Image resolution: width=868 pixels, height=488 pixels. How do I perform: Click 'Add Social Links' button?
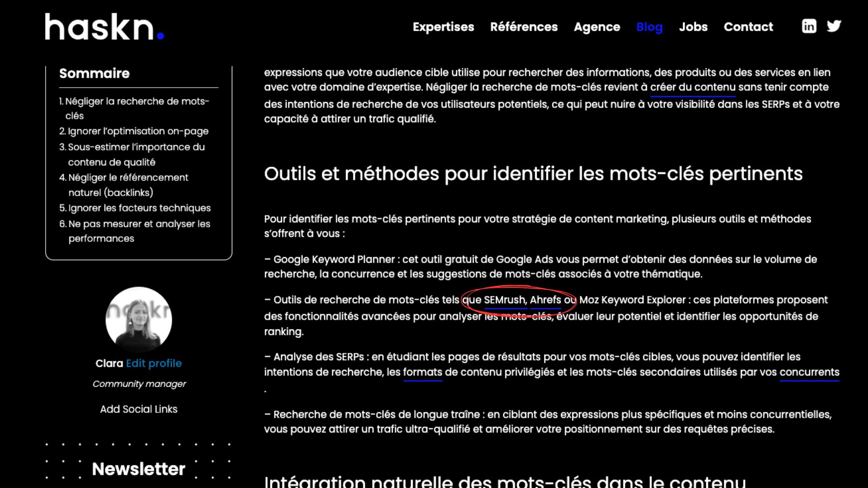tap(138, 409)
